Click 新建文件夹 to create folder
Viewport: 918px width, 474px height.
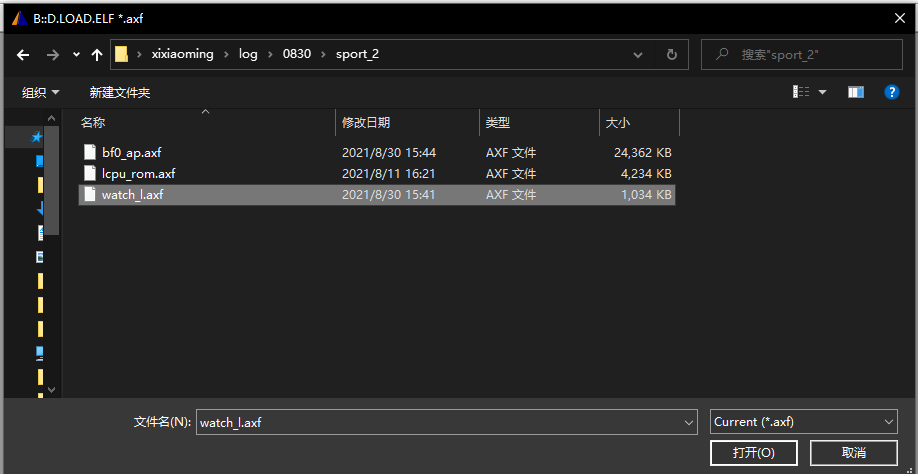[119, 92]
